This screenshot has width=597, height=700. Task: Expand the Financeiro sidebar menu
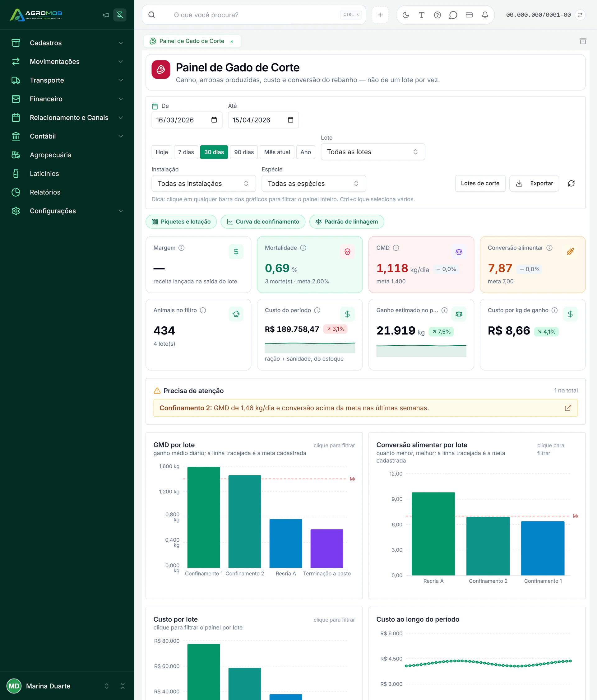[x=67, y=99]
